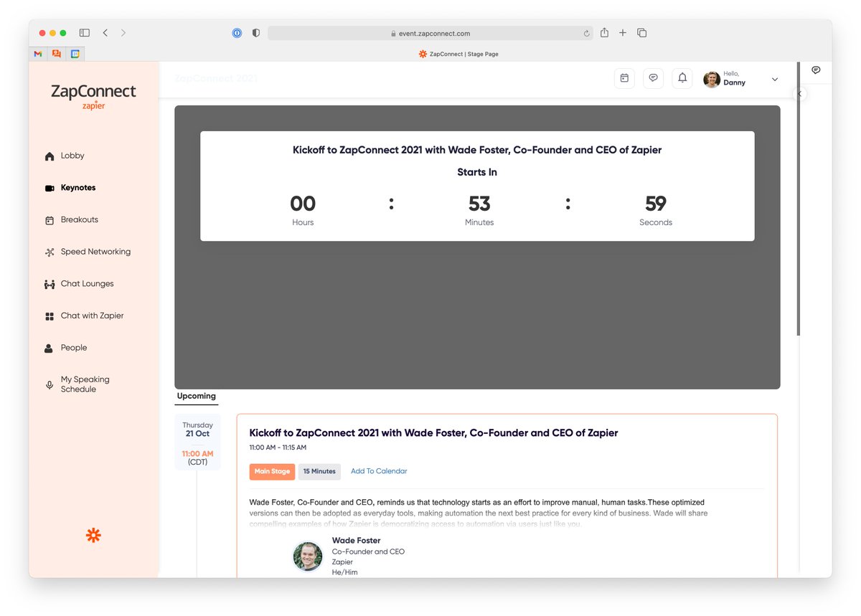Screen dimensions: 861x616
Task: Open the schedule calendar icon in header
Action: [x=624, y=78]
